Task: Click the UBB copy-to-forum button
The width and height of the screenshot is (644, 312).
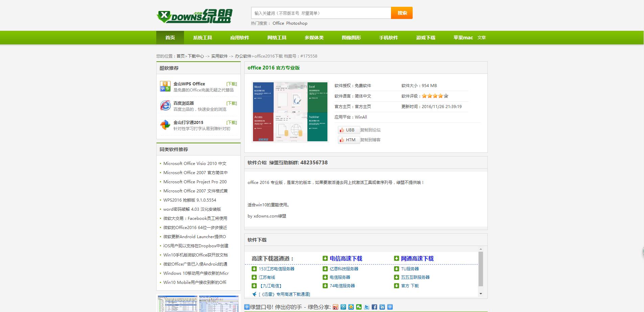Action: [348, 130]
